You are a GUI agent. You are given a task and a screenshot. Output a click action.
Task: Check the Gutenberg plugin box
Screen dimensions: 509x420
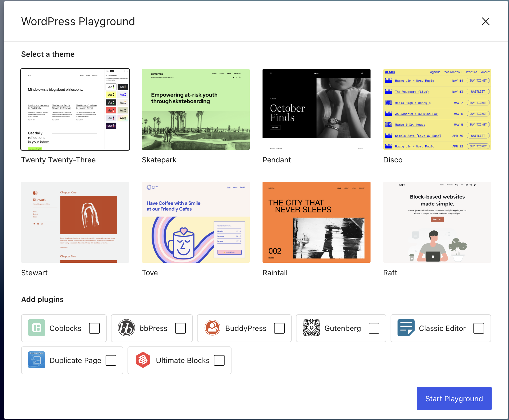coord(374,328)
